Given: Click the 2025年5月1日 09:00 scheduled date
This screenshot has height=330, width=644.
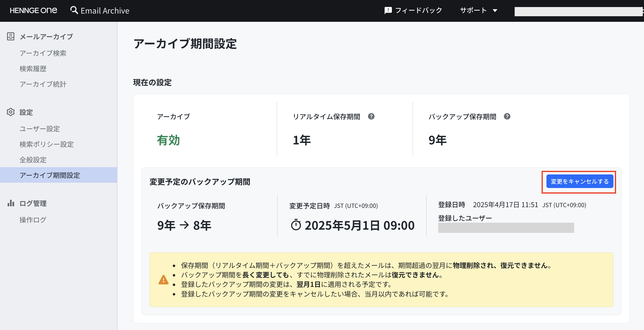Looking at the screenshot, I should tap(360, 225).
